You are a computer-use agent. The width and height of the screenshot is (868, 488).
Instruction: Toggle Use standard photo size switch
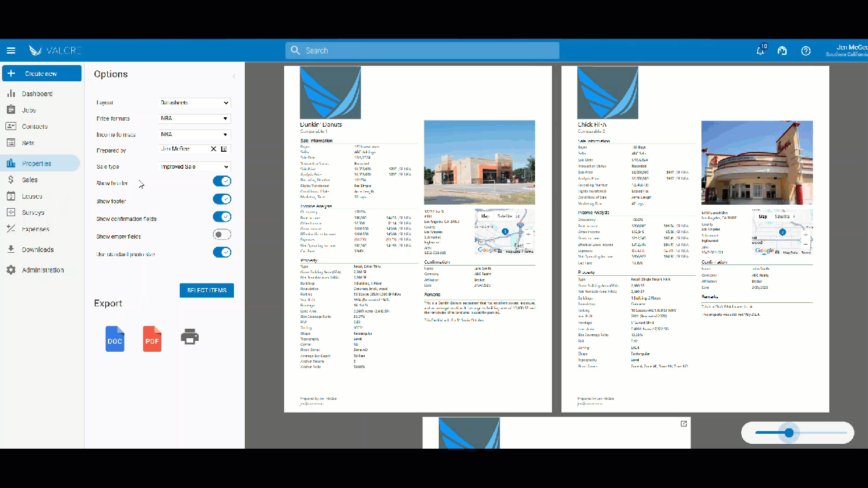222,252
